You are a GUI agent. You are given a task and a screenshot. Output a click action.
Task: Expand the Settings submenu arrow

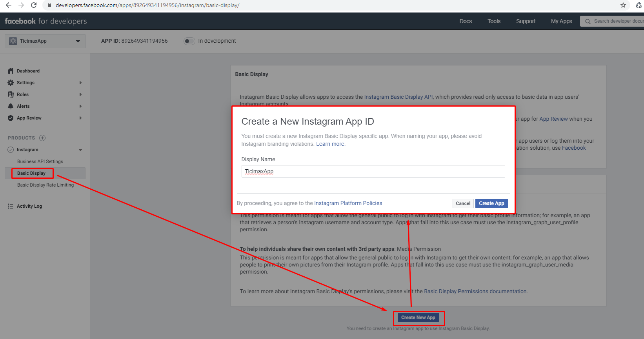(80, 83)
